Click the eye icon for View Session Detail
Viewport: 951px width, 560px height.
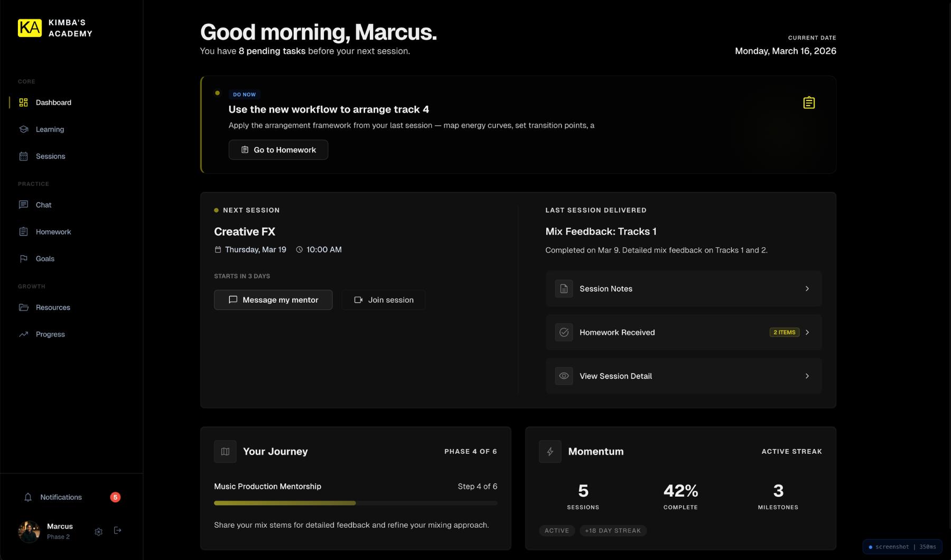[x=564, y=376]
